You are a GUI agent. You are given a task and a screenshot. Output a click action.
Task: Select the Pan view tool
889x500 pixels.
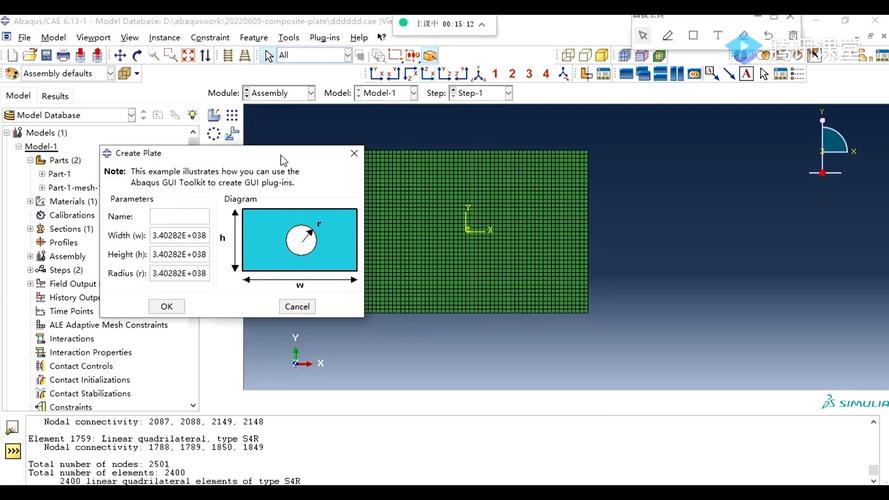pyautogui.click(x=120, y=56)
